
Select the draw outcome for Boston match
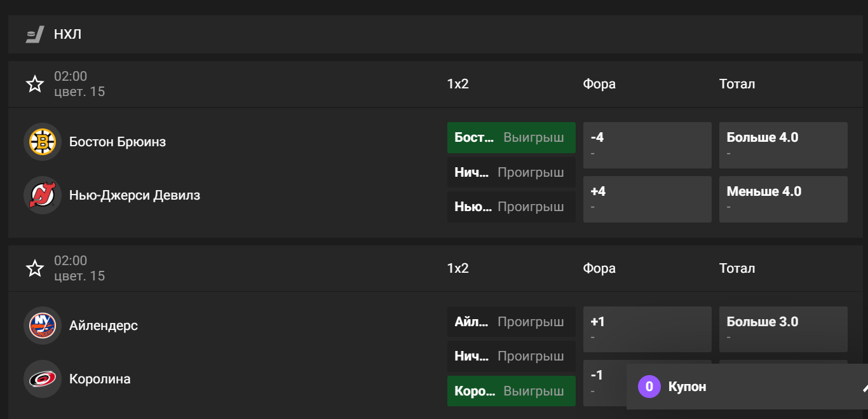click(511, 172)
